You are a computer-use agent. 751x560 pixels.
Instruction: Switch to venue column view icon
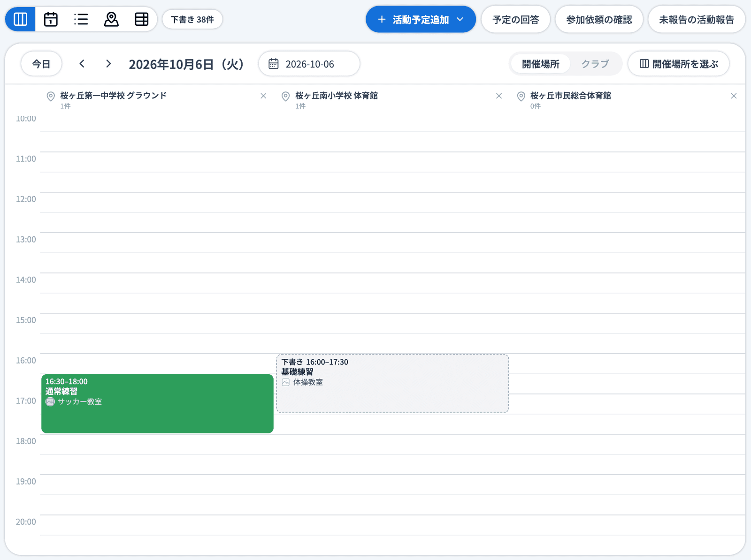click(20, 19)
